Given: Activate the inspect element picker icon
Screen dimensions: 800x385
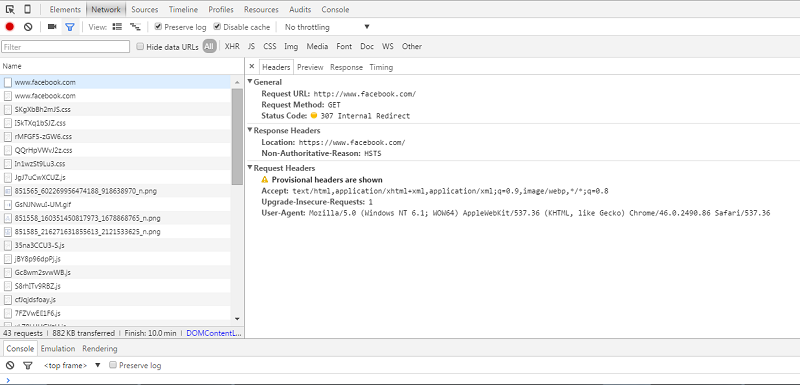Looking at the screenshot, I should [10, 9].
